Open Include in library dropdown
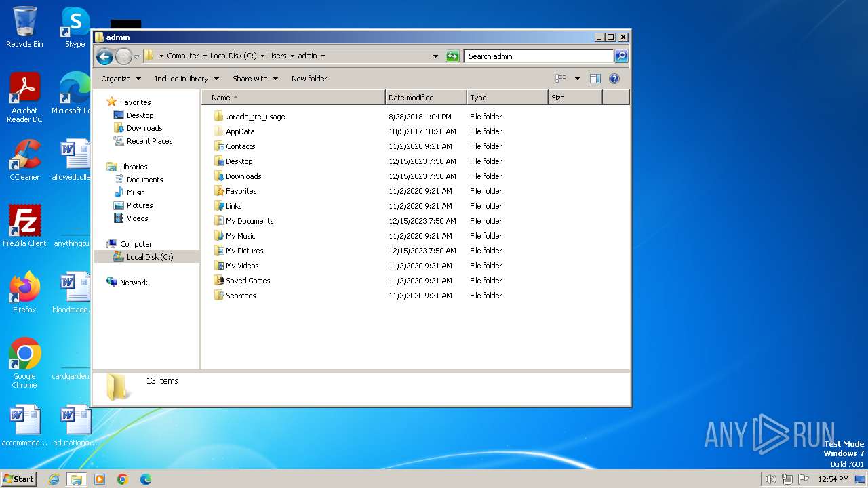Viewport: 868px width, 488px height. (x=186, y=79)
